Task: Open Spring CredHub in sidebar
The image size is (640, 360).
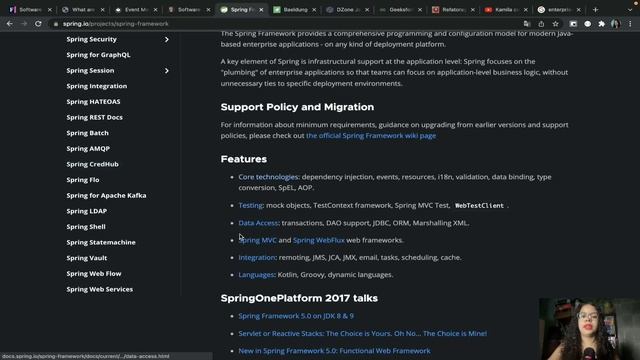Action: pos(93,164)
